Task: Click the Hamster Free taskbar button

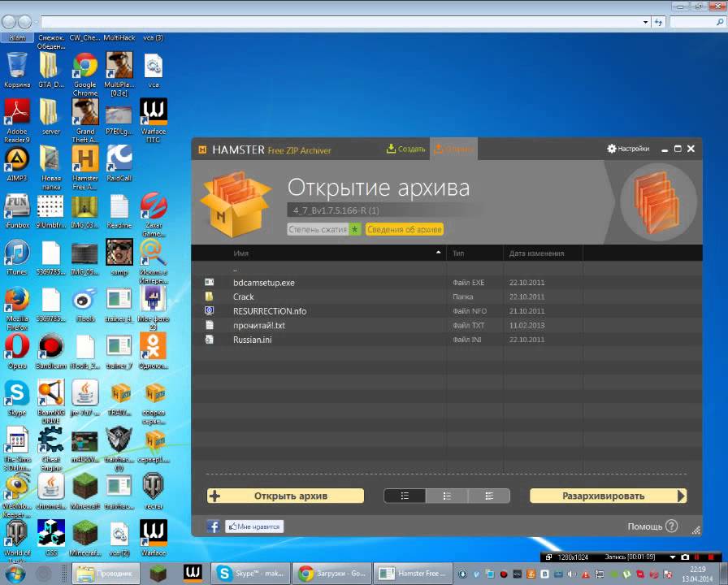Action: coord(413,574)
